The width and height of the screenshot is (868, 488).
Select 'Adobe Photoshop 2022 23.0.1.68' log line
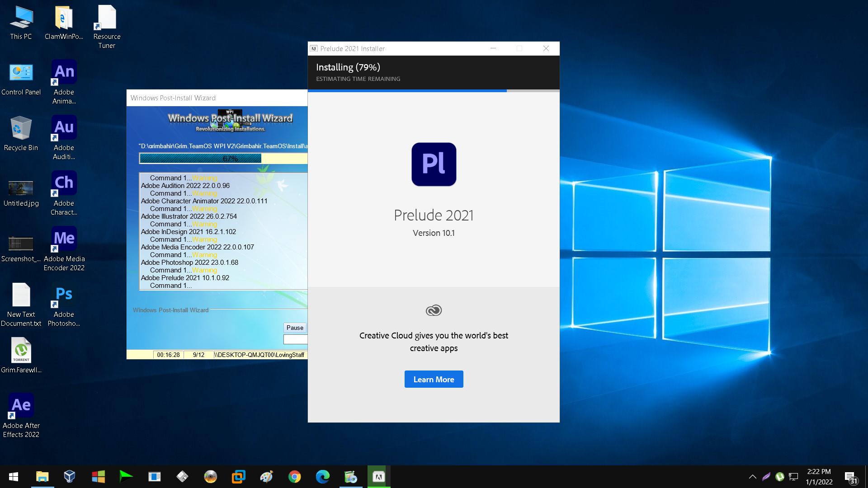pos(189,263)
